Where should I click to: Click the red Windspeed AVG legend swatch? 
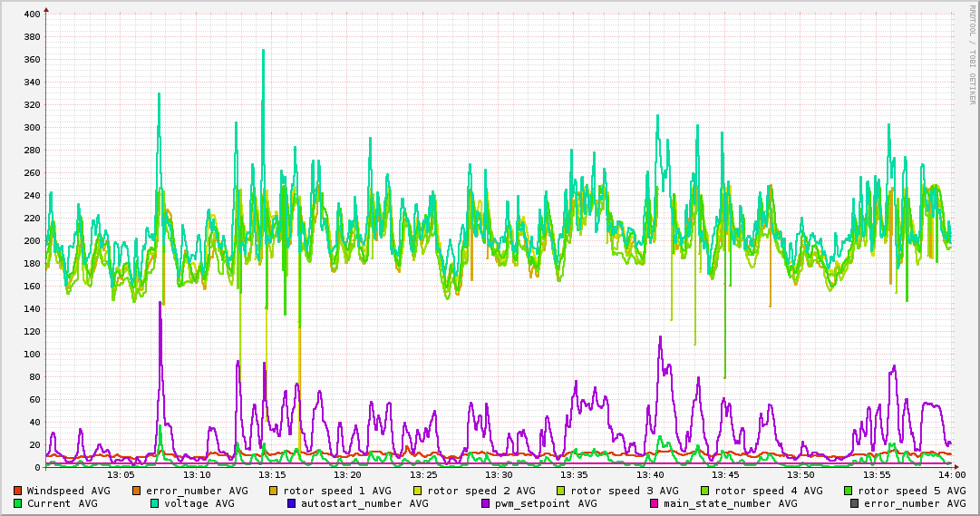pyautogui.click(x=18, y=491)
